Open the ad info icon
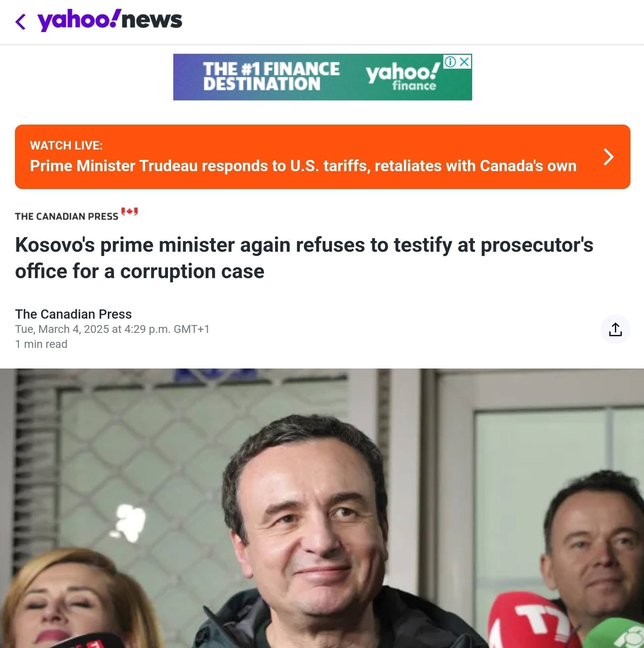This screenshot has height=648, width=644. [450, 62]
